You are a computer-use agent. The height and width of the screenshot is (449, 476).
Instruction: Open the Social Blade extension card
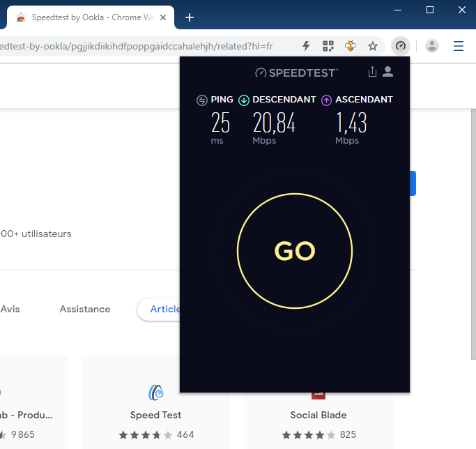[318, 421]
